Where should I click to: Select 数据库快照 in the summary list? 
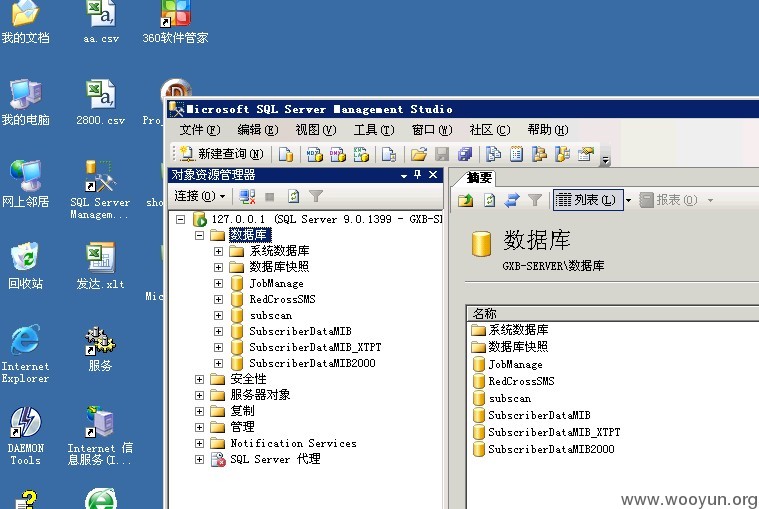[x=518, y=347]
